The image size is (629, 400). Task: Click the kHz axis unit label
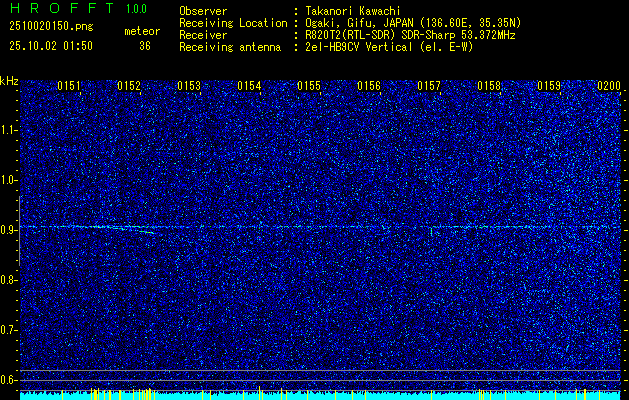point(9,81)
